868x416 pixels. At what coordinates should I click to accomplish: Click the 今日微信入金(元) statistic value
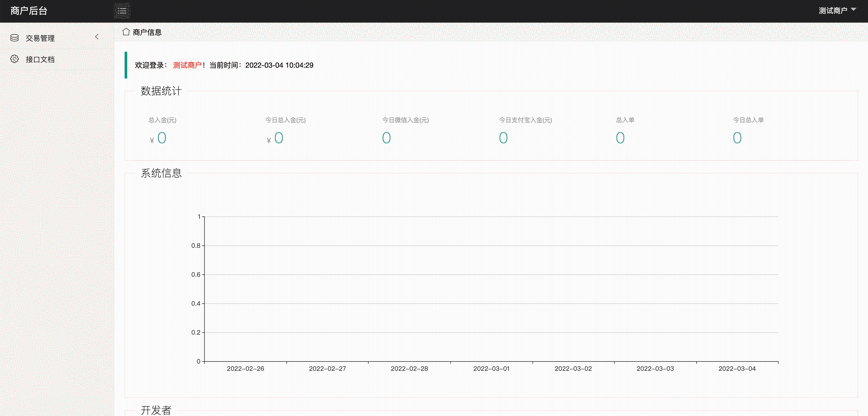click(386, 138)
